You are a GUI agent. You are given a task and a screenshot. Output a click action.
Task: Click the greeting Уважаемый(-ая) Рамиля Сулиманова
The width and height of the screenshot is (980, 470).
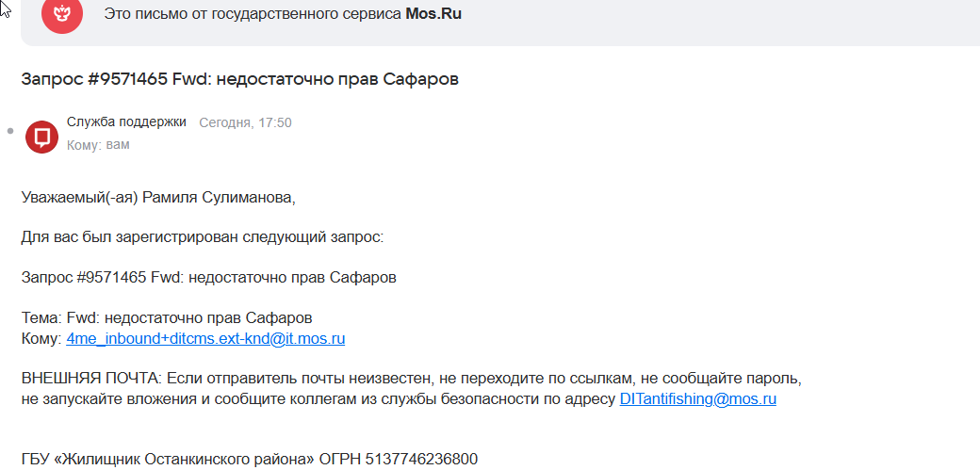pos(158,198)
